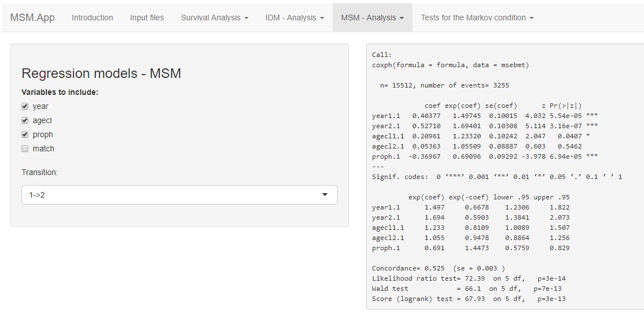Expand the Survival Analysis menu
The height and width of the screenshot is (314, 644).
211,18
